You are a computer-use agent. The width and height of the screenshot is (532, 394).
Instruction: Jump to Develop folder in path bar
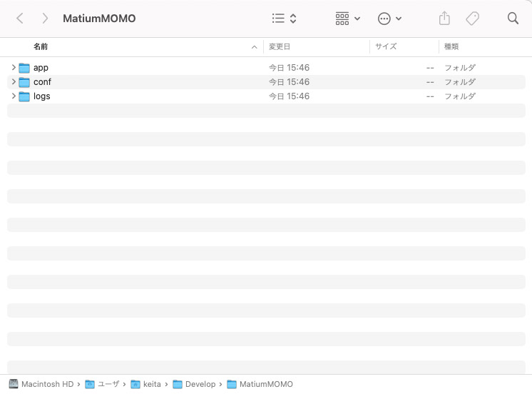(194, 384)
